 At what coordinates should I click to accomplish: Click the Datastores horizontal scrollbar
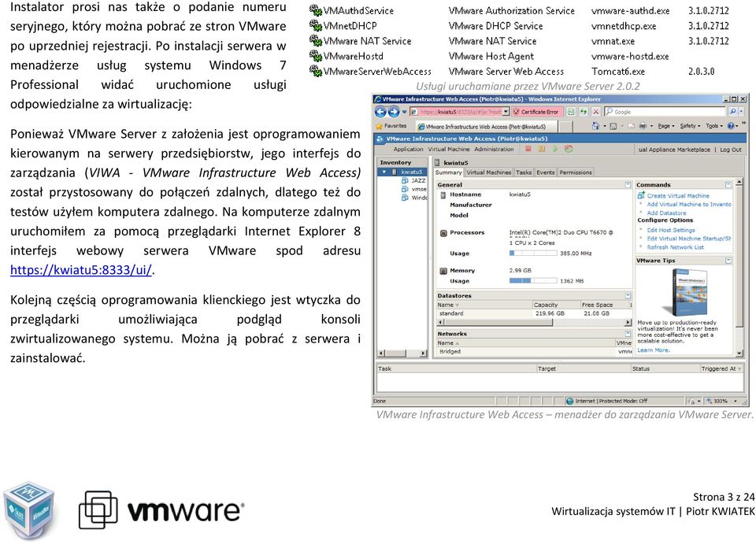tap(534, 322)
